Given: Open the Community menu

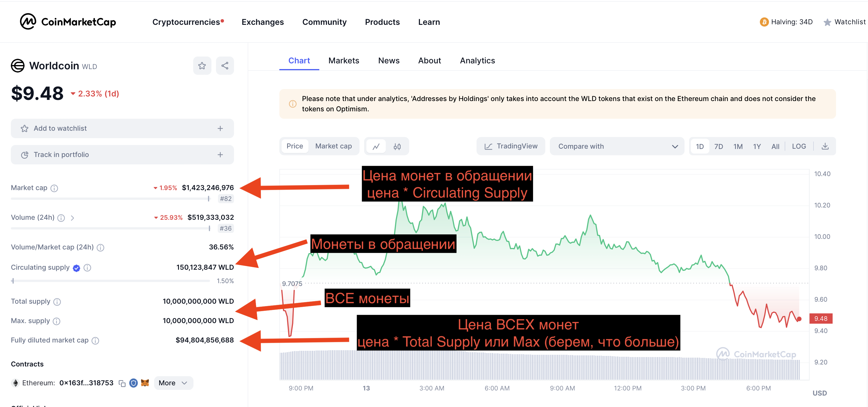Looking at the screenshot, I should (324, 22).
